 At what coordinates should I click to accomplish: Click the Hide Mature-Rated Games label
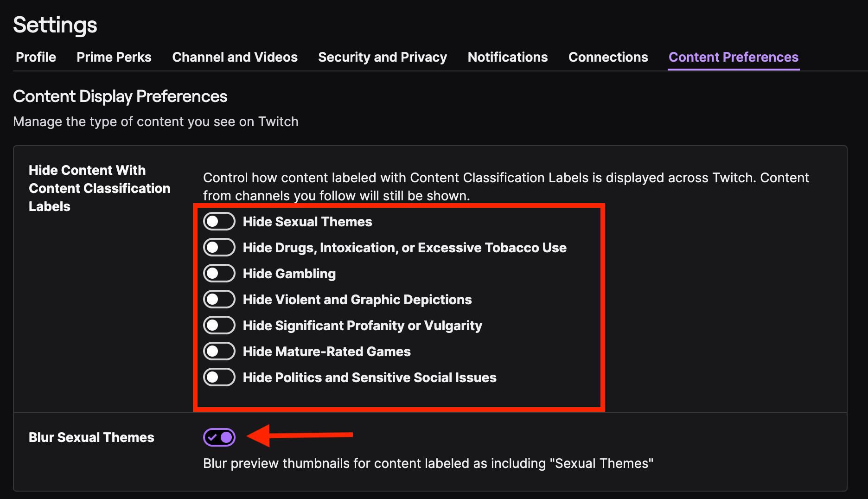point(327,352)
